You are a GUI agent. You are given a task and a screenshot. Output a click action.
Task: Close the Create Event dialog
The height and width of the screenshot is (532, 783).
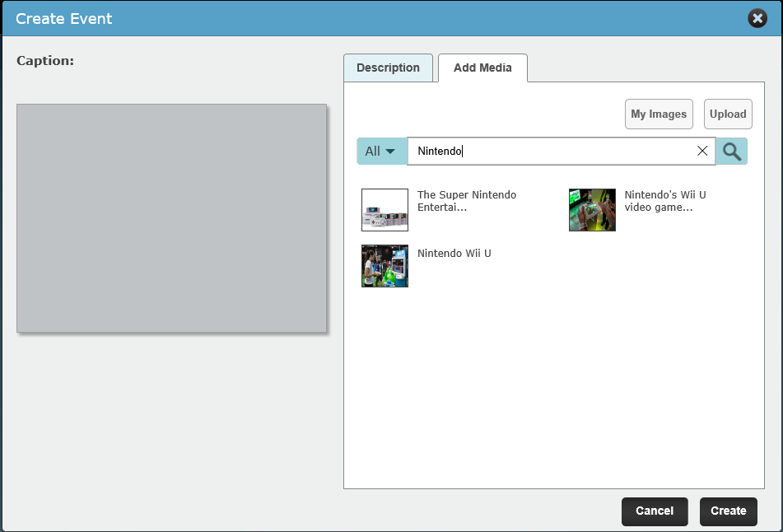pos(757,18)
